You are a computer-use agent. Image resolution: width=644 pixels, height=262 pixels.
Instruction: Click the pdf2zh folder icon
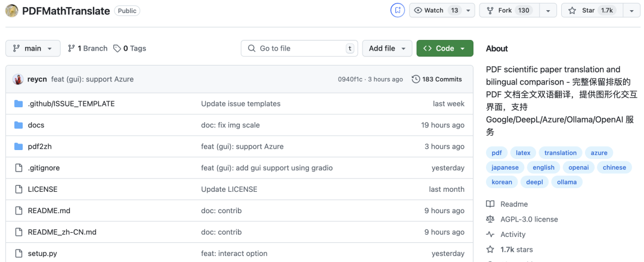point(18,146)
